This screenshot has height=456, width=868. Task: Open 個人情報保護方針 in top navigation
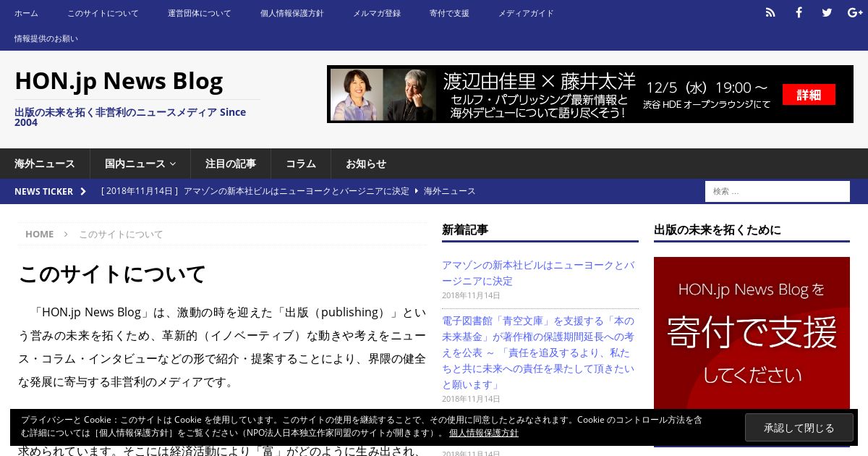[x=292, y=13]
